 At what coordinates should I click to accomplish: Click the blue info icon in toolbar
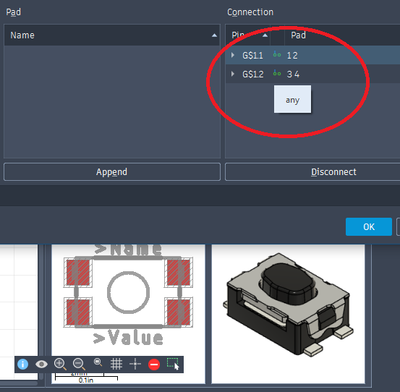click(x=23, y=364)
